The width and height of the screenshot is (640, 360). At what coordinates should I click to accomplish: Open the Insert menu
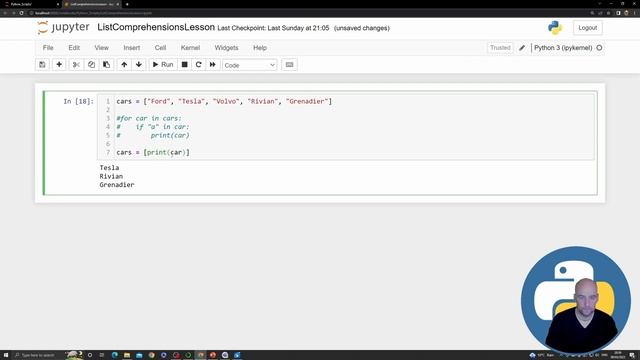[x=131, y=48]
